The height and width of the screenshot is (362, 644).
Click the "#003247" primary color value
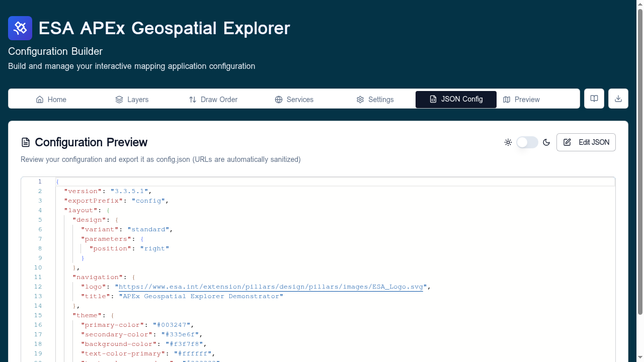pos(172,325)
